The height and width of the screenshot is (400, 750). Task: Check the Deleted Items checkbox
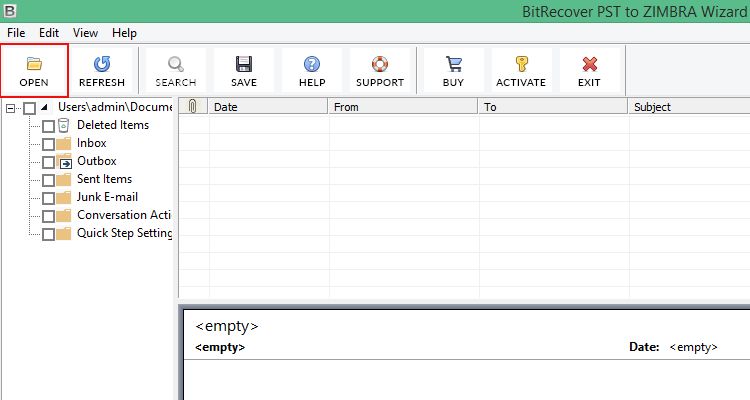[x=48, y=126]
